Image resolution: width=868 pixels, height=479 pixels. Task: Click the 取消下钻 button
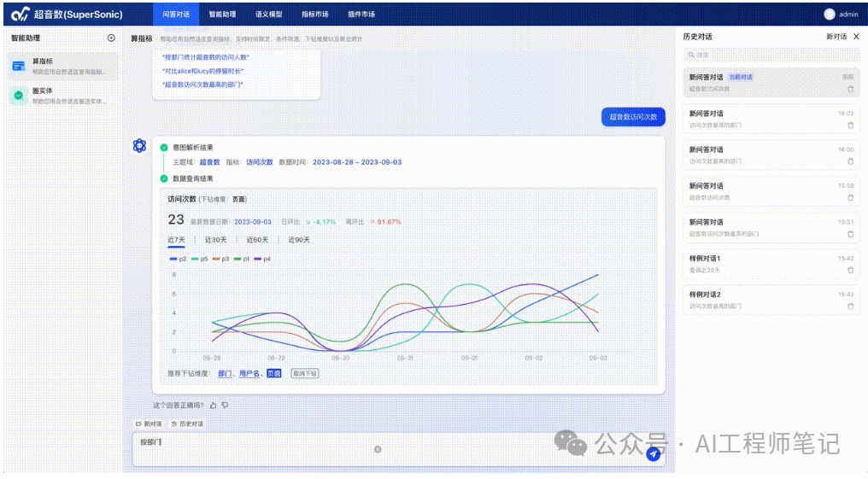(305, 374)
